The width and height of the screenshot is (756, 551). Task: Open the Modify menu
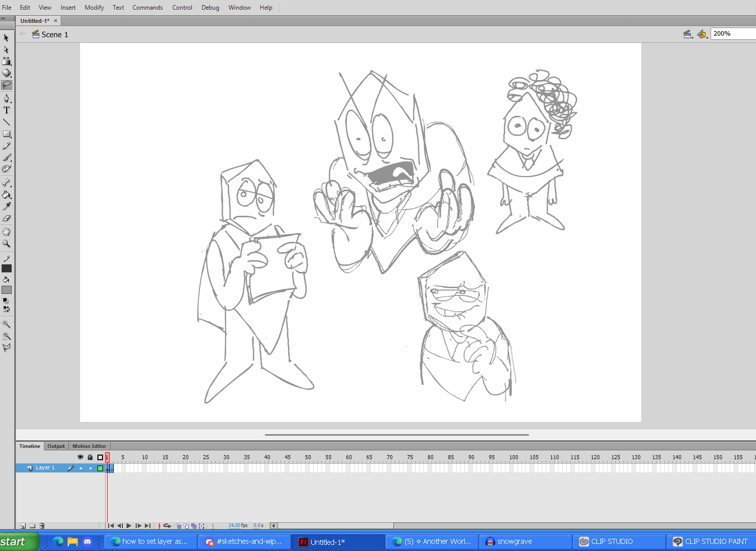[94, 8]
